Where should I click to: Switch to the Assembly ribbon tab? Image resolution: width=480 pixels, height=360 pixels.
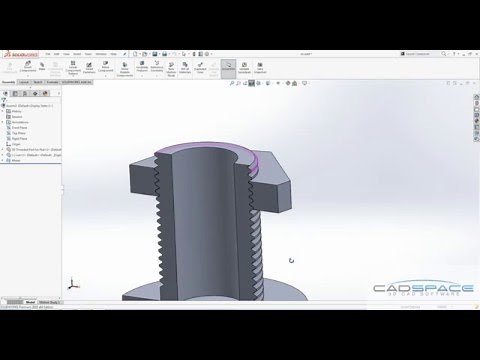pyautogui.click(x=9, y=82)
